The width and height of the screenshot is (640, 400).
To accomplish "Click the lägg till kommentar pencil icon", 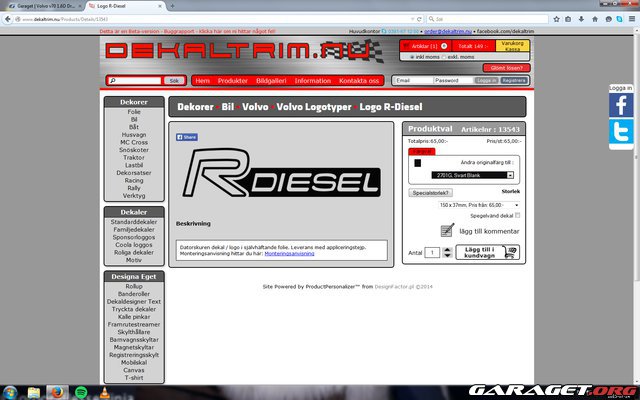I will pyautogui.click(x=447, y=231).
